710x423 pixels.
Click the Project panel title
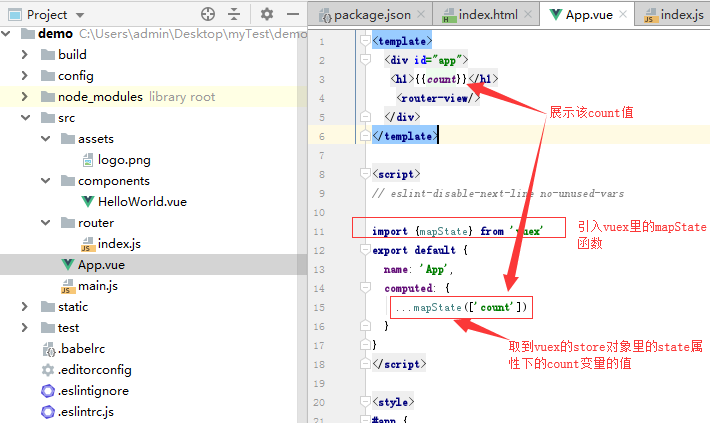pyautogui.click(x=47, y=14)
